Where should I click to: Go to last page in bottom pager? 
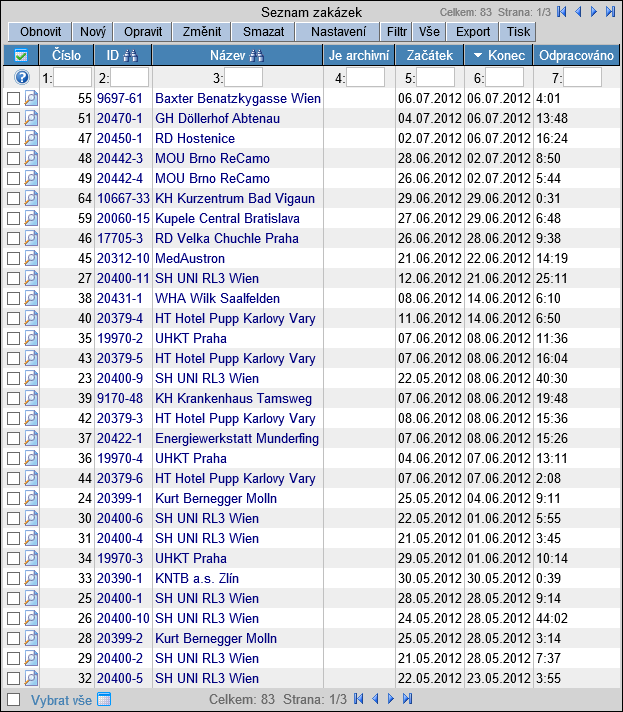tap(407, 699)
